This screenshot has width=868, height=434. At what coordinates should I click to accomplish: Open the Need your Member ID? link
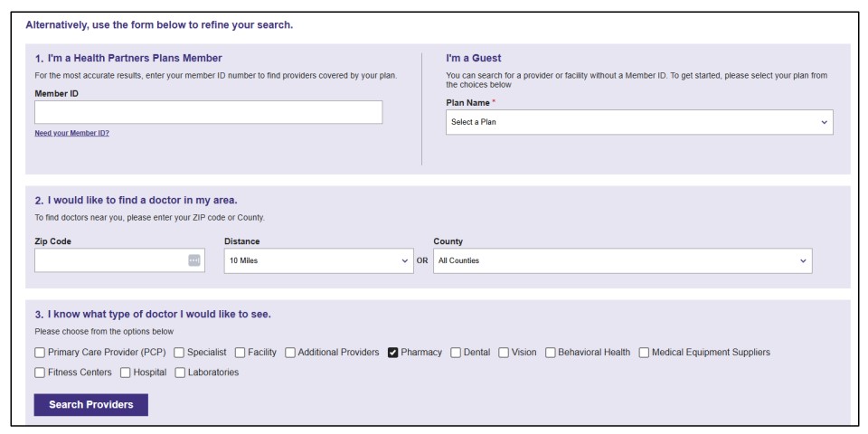point(72,134)
